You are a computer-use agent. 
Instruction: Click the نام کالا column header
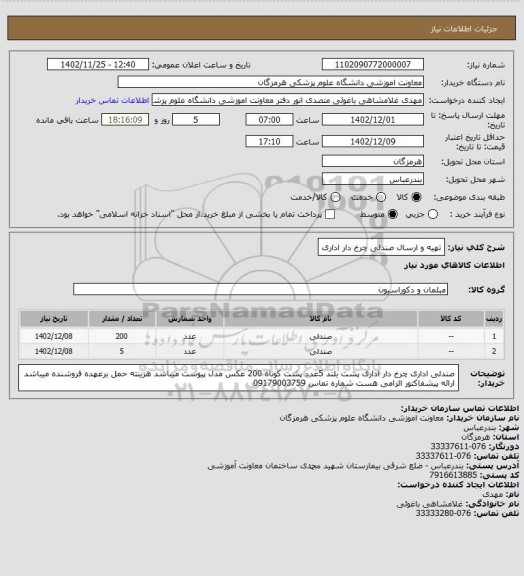(x=320, y=318)
